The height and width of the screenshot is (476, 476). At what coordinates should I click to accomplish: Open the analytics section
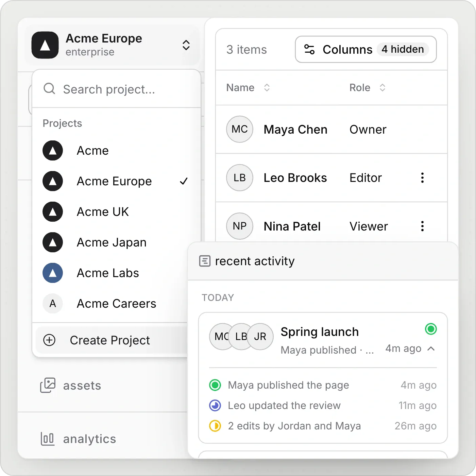pos(78,439)
